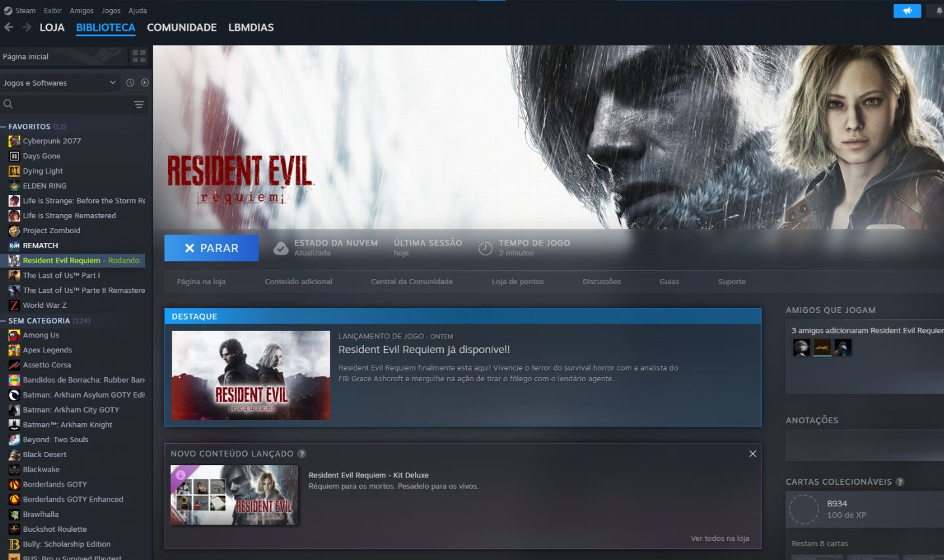Open the Exibir menu

[52, 10]
